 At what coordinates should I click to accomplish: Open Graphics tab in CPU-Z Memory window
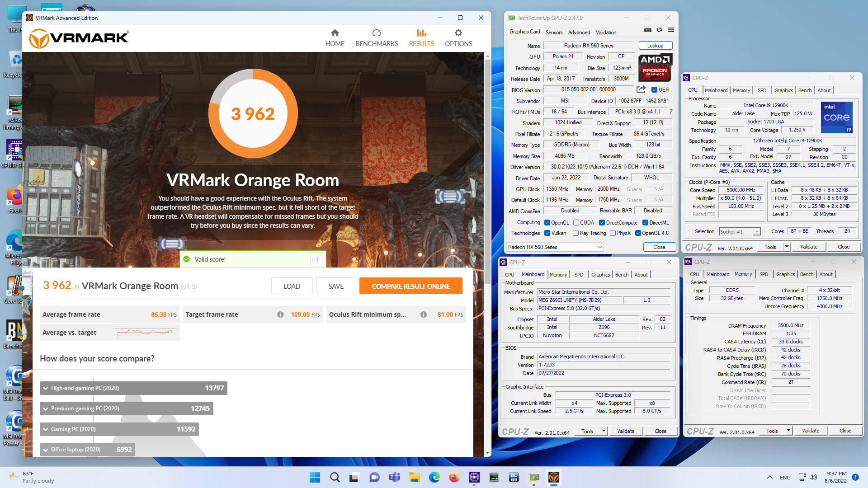tap(785, 274)
